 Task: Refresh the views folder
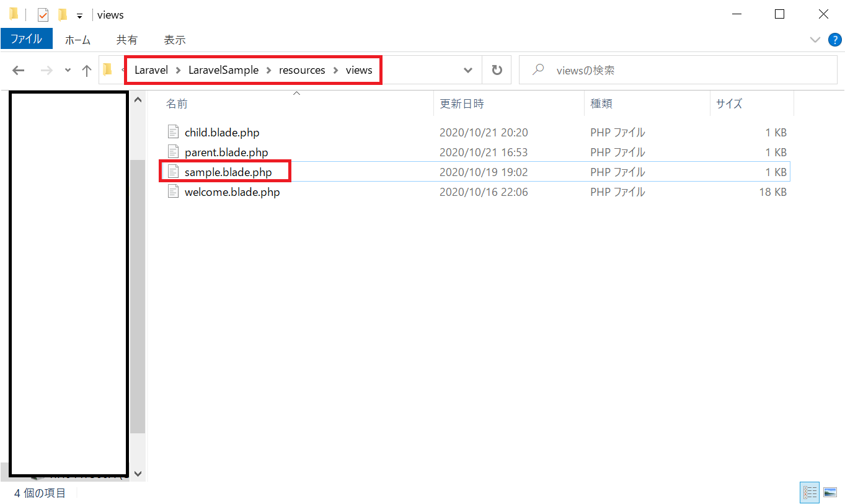point(497,70)
